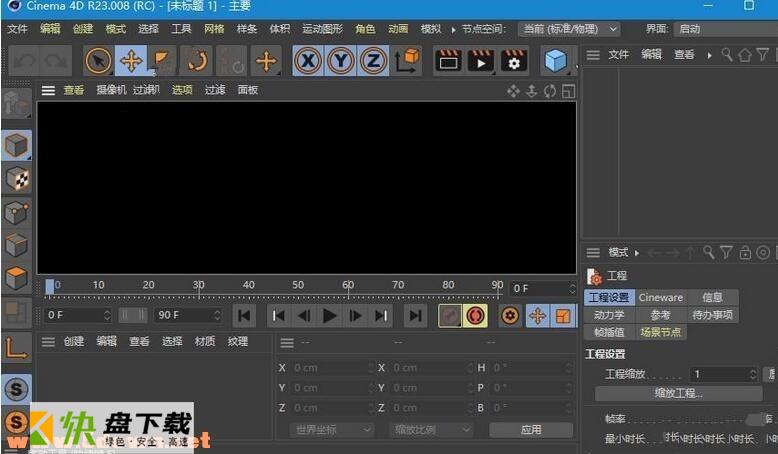Click Record Active Objects keyframe button
The image size is (778, 454).
450,316
